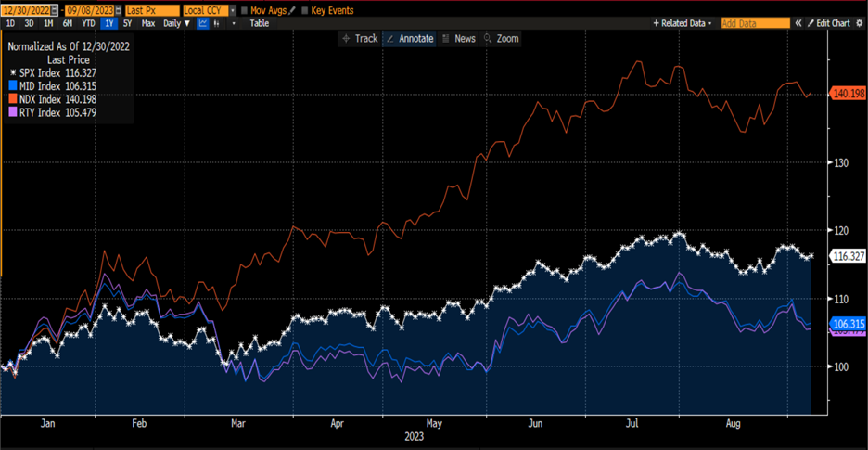The image size is (868, 450).
Task: Click the Edit Chart button
Action: [x=829, y=23]
